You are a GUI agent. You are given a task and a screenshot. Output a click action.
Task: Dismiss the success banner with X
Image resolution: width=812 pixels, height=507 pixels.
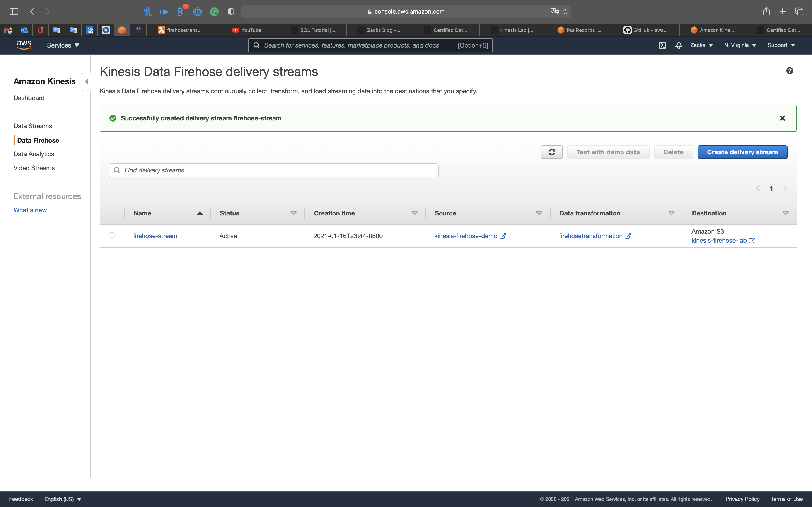point(782,118)
